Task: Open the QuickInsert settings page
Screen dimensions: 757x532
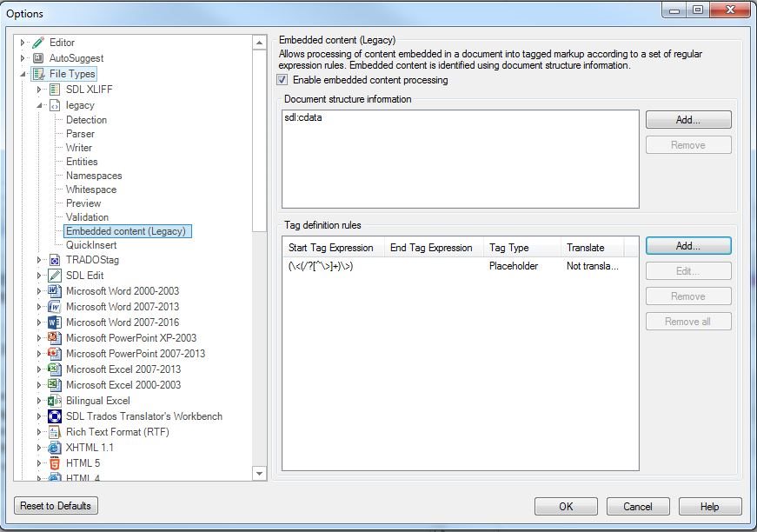Action: tap(91, 245)
